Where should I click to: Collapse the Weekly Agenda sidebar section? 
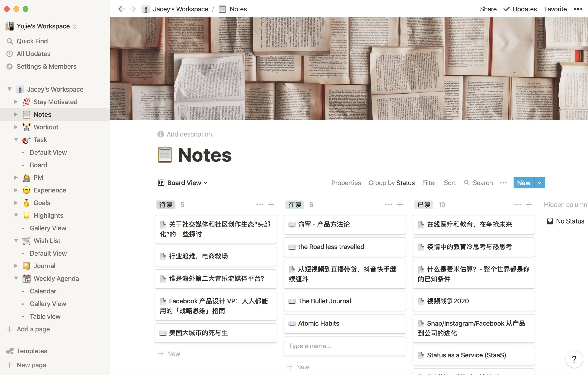16,278
